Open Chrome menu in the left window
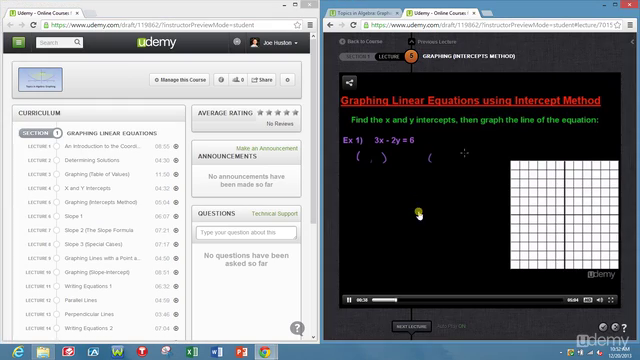This screenshot has width=640, height=360. click(x=310, y=25)
